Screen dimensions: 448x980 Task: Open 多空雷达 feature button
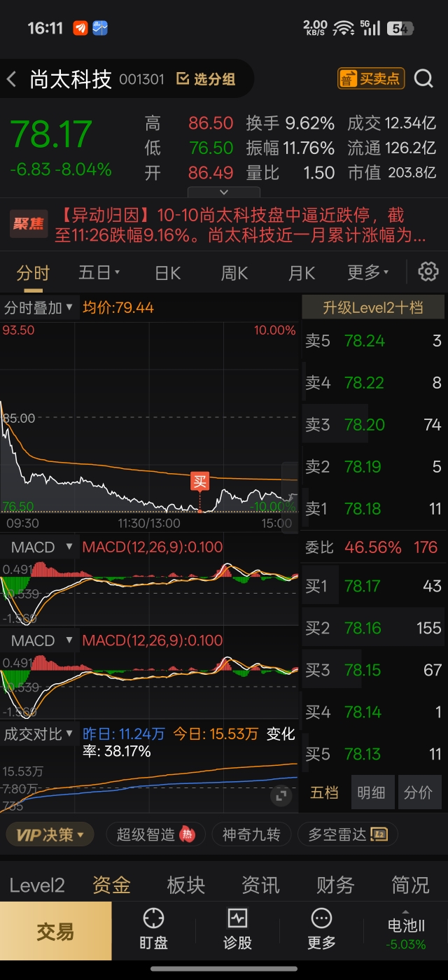click(348, 834)
